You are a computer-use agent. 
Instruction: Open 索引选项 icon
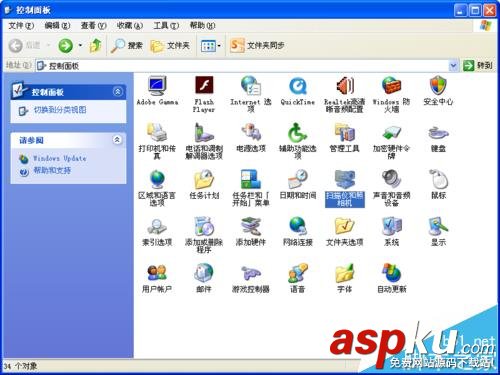157,226
